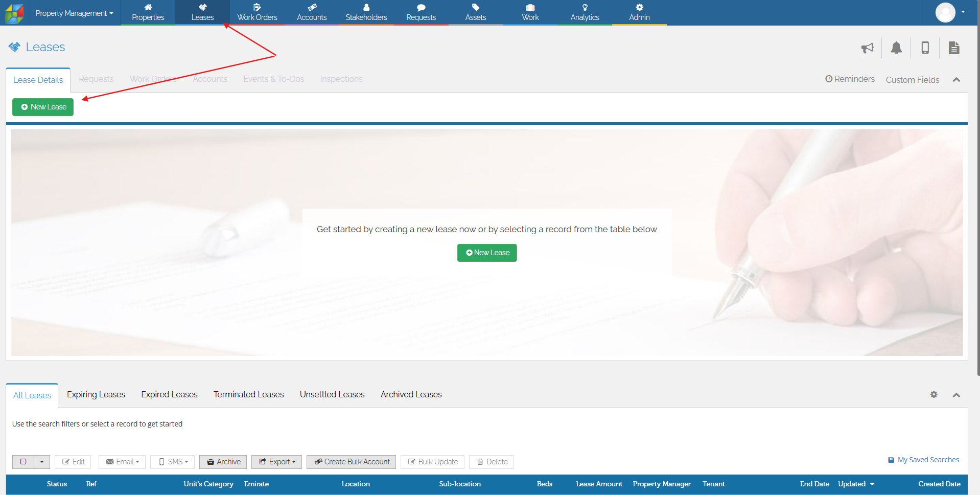Viewport: 980px width, 495px height.
Task: Click the announcements megaphone icon
Action: coord(867,48)
